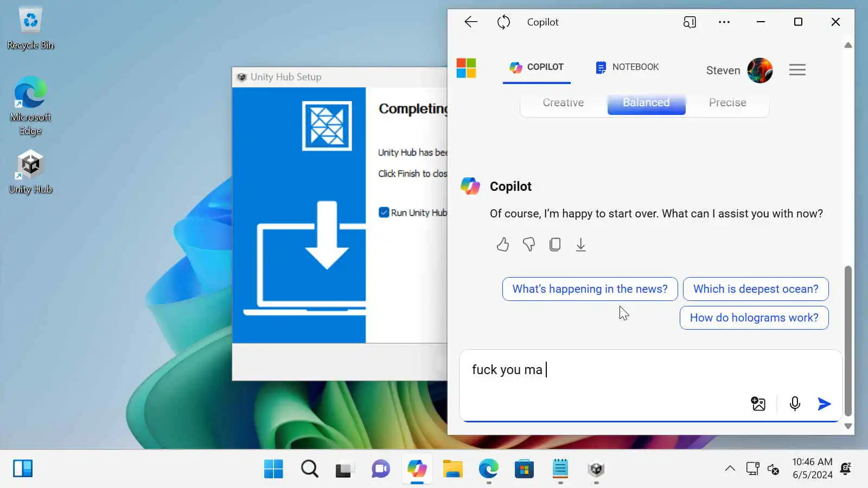Click the Copilot pane scrollbar thumb
Image resolution: width=868 pixels, height=488 pixels.
point(848,341)
